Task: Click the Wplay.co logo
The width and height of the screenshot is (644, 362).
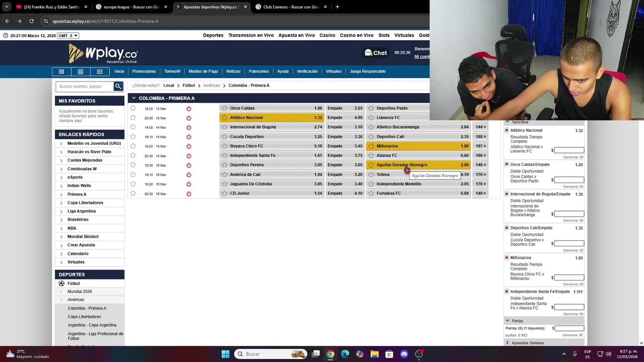Action: tap(103, 53)
